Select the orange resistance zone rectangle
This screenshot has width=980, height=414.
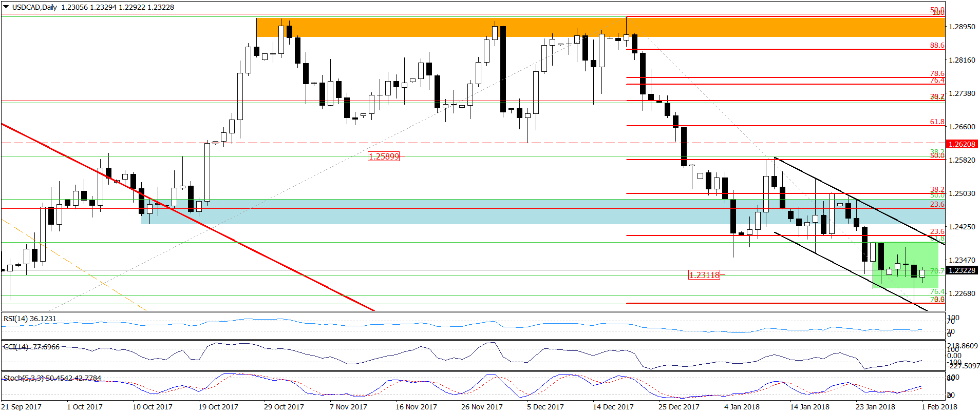point(600,27)
